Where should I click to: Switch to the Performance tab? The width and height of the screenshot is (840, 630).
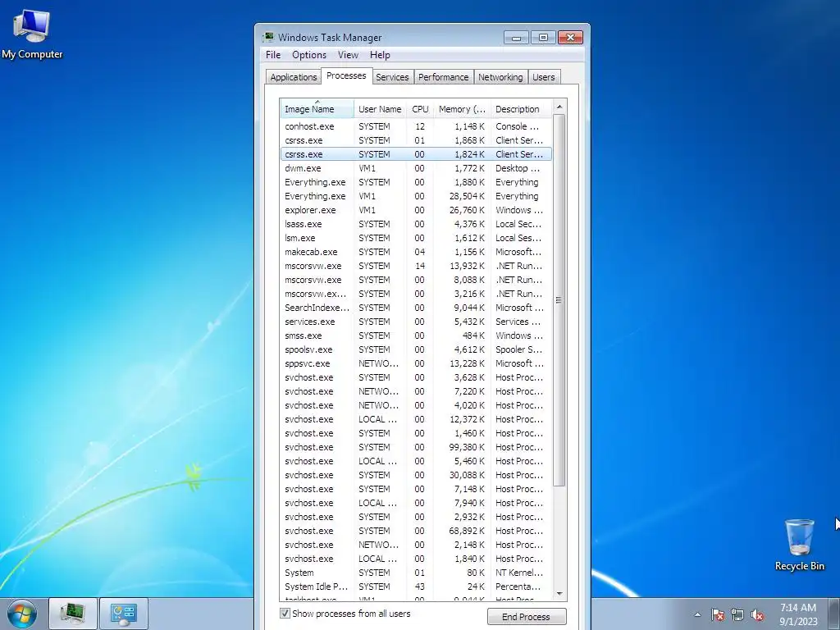[443, 77]
